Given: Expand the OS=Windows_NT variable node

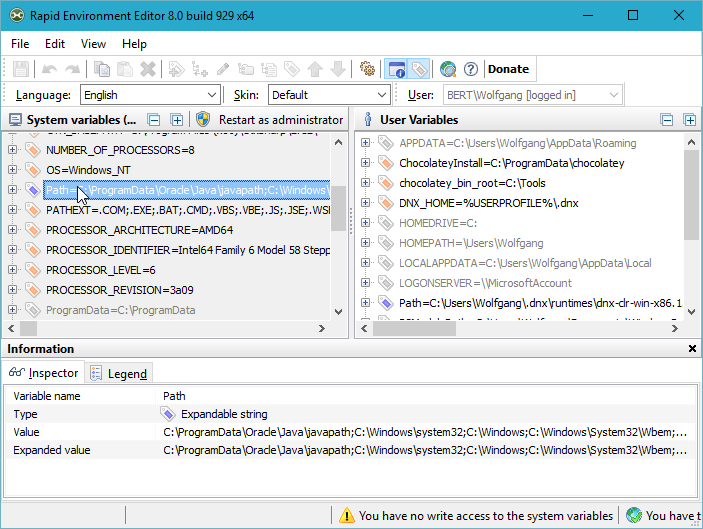Looking at the screenshot, I should tap(12, 169).
